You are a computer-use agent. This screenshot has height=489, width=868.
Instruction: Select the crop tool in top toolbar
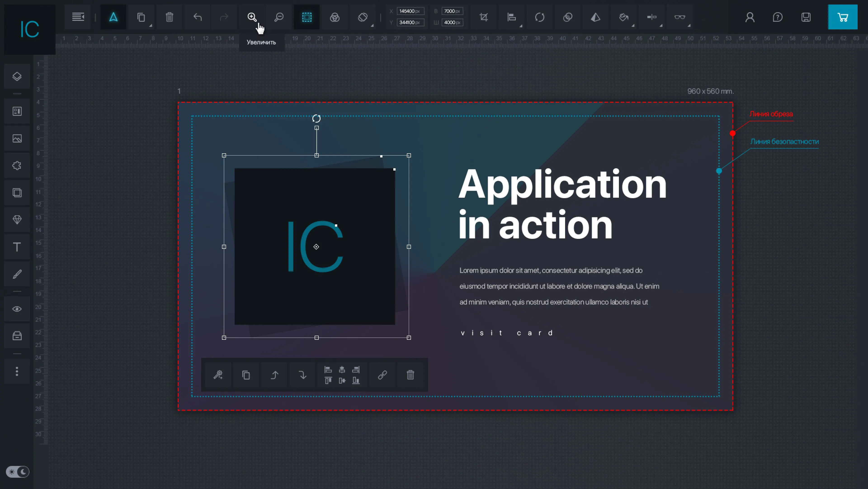click(484, 17)
